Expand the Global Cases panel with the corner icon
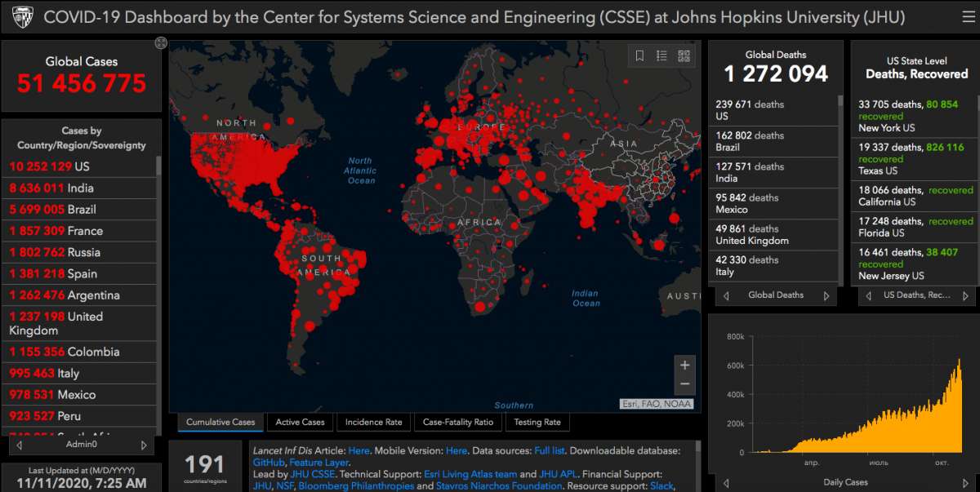Screen dimensions: 980x492 coord(161,43)
